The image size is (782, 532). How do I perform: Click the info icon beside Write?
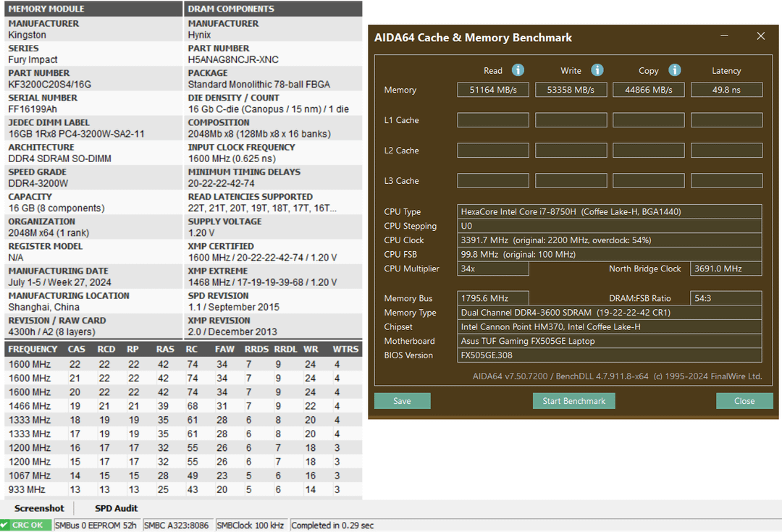597,70
